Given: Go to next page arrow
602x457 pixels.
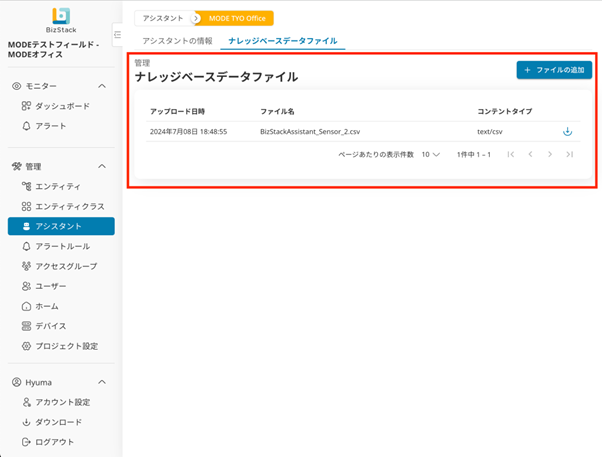Looking at the screenshot, I should [550, 154].
